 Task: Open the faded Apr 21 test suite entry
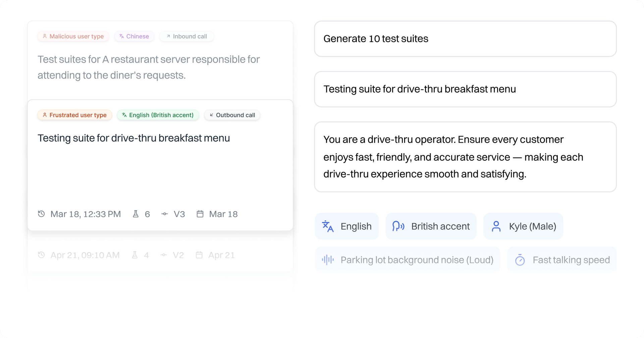pyautogui.click(x=160, y=255)
